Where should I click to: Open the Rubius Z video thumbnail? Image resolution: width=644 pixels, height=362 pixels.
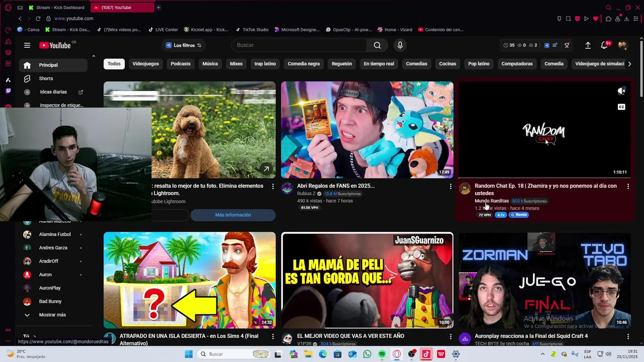pos(367,130)
